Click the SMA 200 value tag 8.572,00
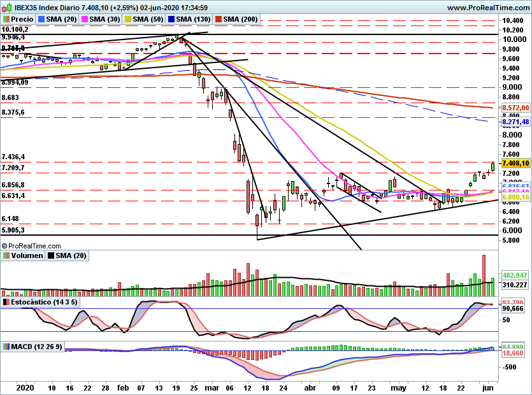The width and height of the screenshot is (532, 395). click(x=515, y=108)
